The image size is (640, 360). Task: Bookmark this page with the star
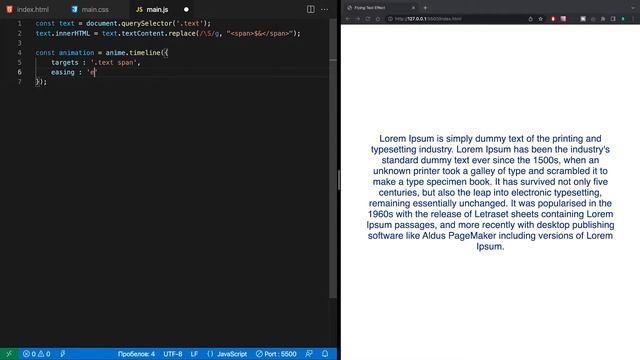point(540,19)
